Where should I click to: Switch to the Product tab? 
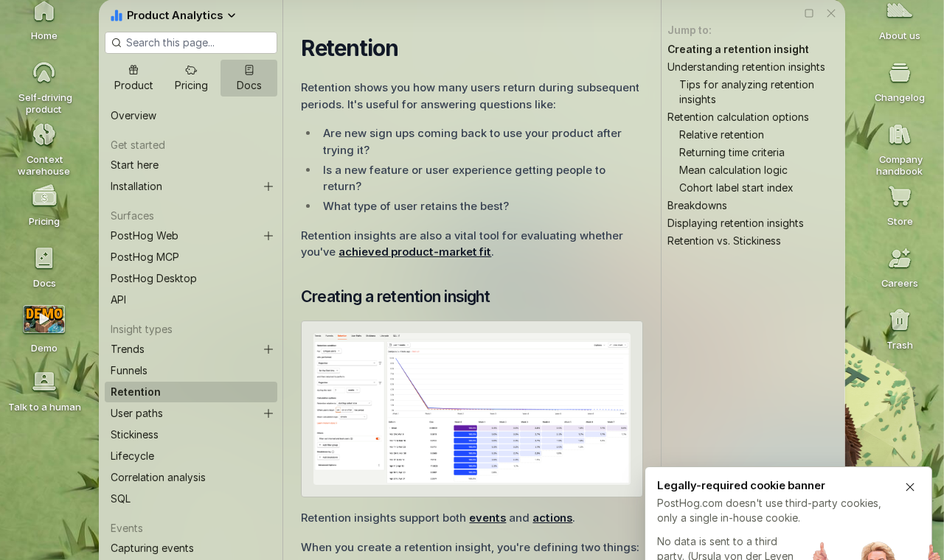point(133,78)
